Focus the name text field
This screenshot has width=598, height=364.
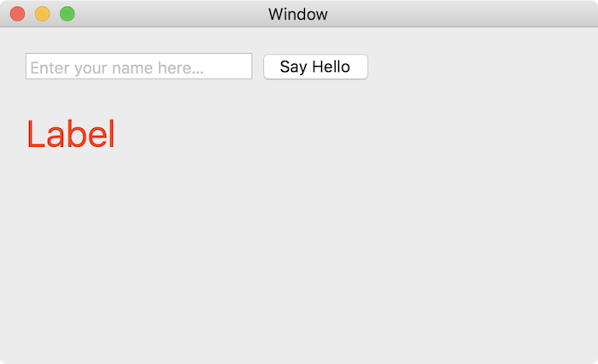coord(138,67)
